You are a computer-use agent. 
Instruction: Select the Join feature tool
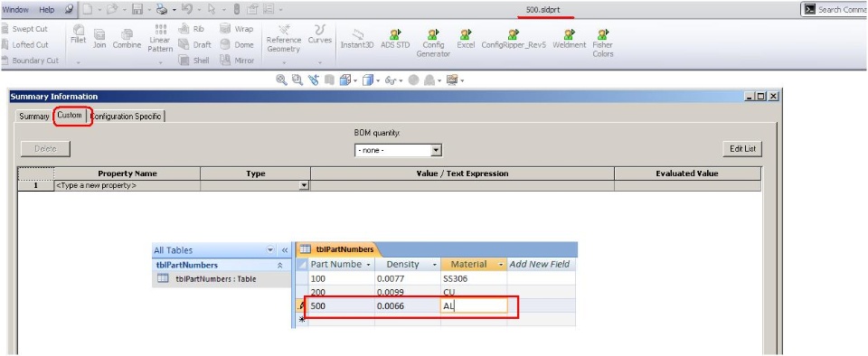[99, 39]
